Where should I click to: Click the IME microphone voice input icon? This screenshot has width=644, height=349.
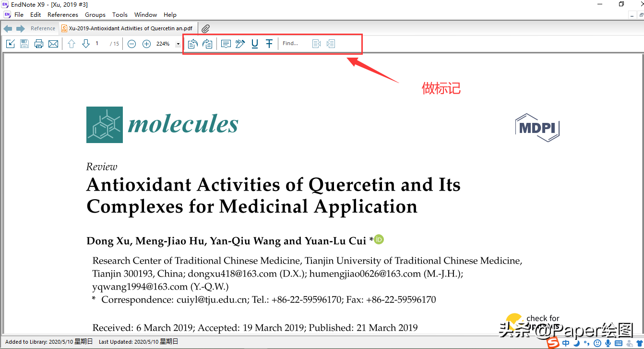pos(608,343)
